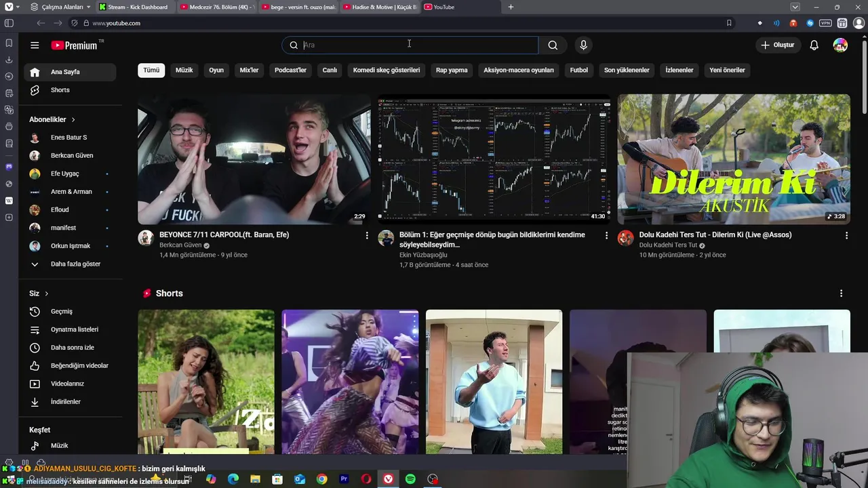Image resolution: width=868 pixels, height=488 pixels.
Task: Open Berkcan Güven channel in sidebar
Action: click(x=70, y=156)
